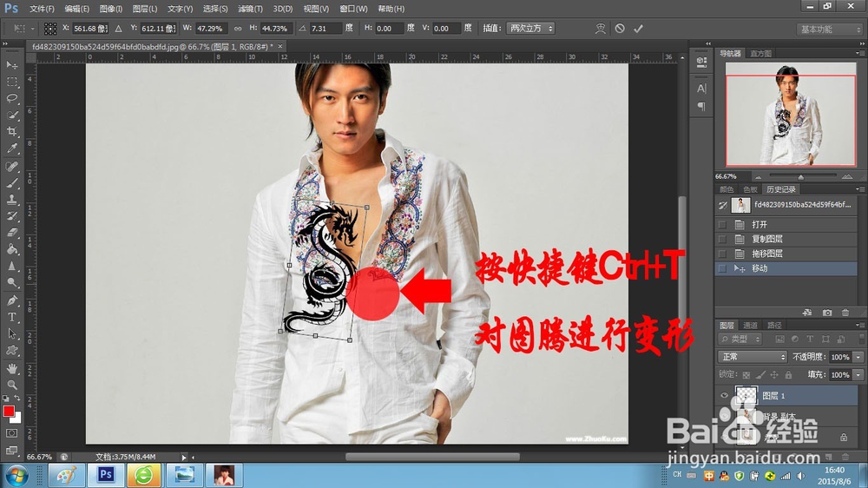Open the Windows Start menu
The width and height of the screenshot is (868, 488).
[x=16, y=475]
